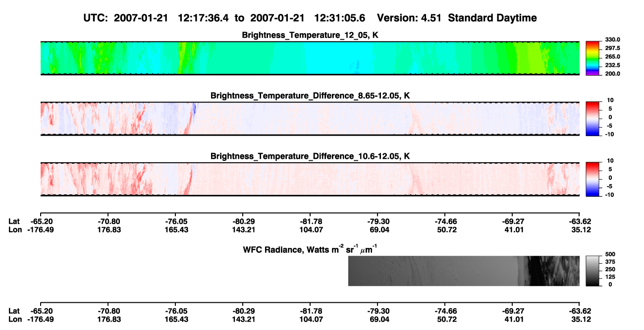This screenshot has height=330, width=644.
Task: Click the WFC Radiance panel title
Action: click(x=310, y=249)
